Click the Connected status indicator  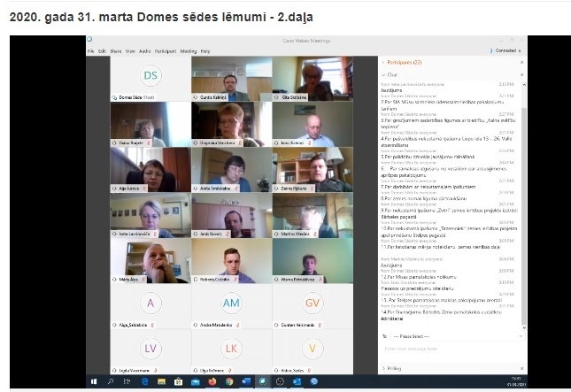[x=505, y=50]
